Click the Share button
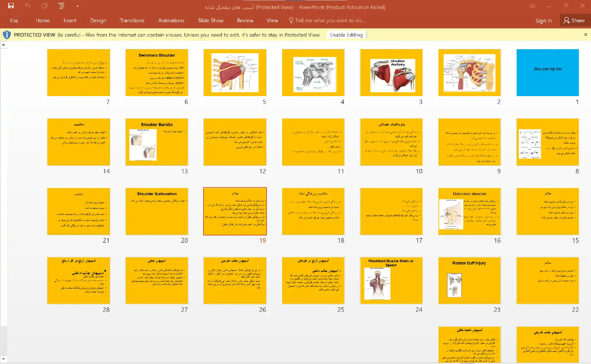This screenshot has height=364, width=591. [574, 21]
